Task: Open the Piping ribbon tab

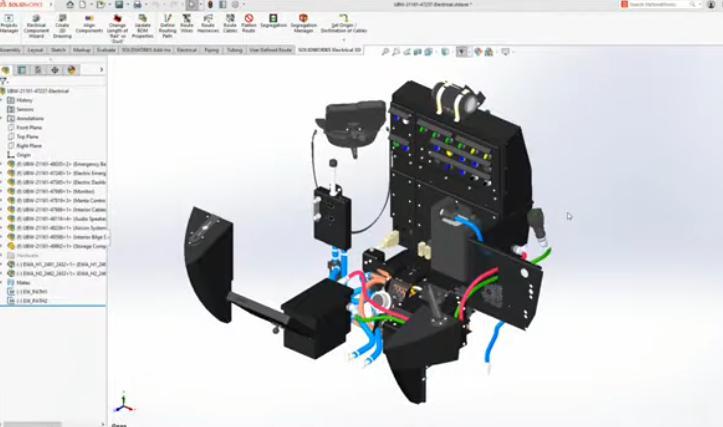Action: click(212, 50)
